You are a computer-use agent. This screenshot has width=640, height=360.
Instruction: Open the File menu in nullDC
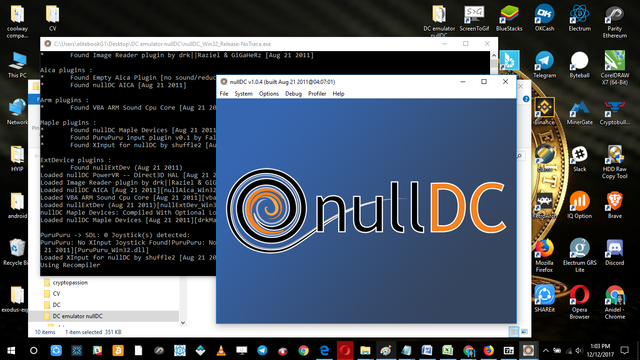[224, 93]
